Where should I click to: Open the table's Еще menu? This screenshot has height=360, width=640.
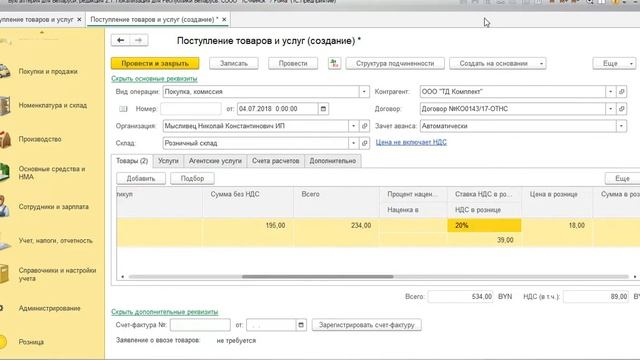point(622,178)
